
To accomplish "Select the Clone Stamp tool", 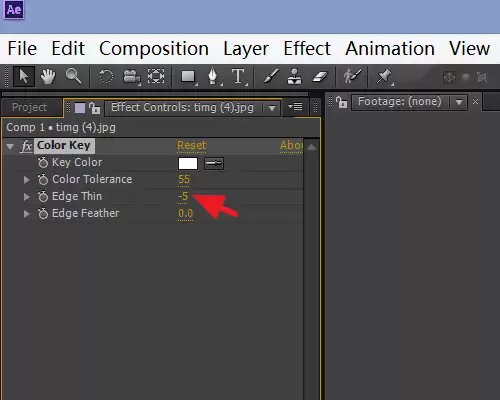I will coord(294,76).
